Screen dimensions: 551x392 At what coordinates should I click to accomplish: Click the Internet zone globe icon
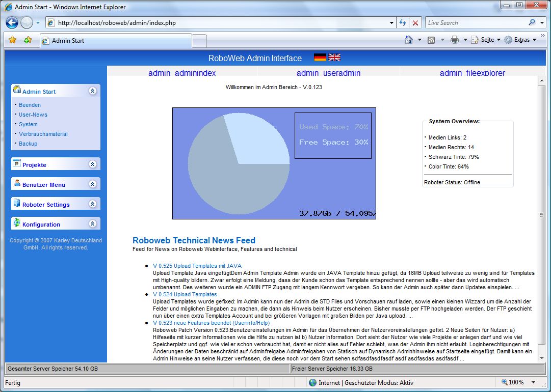(x=312, y=382)
